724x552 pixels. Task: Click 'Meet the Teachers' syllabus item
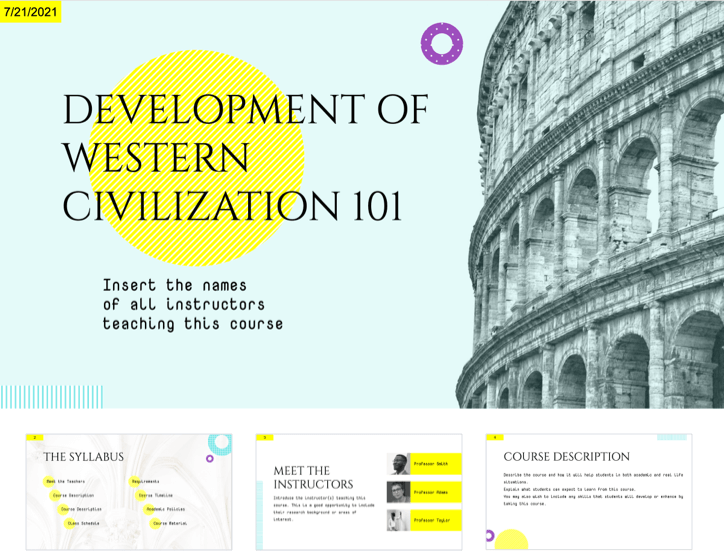pyautogui.click(x=66, y=481)
